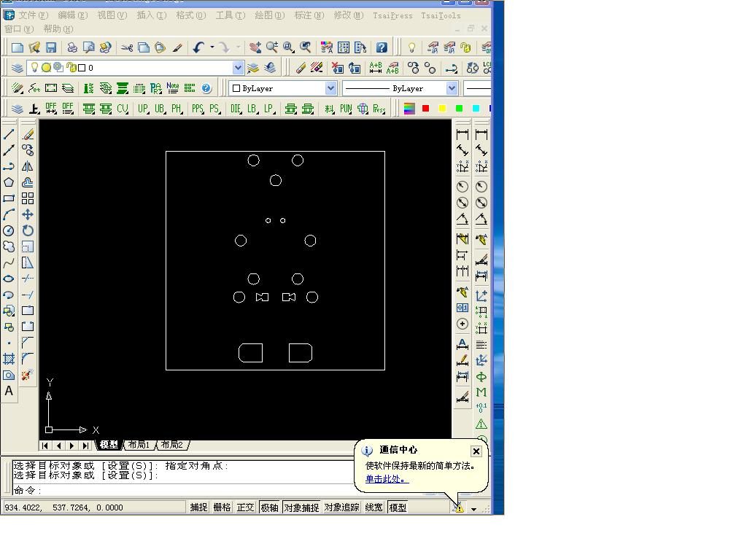Select the Circle draw tool
This screenshot has width=747, height=560.
[9, 231]
